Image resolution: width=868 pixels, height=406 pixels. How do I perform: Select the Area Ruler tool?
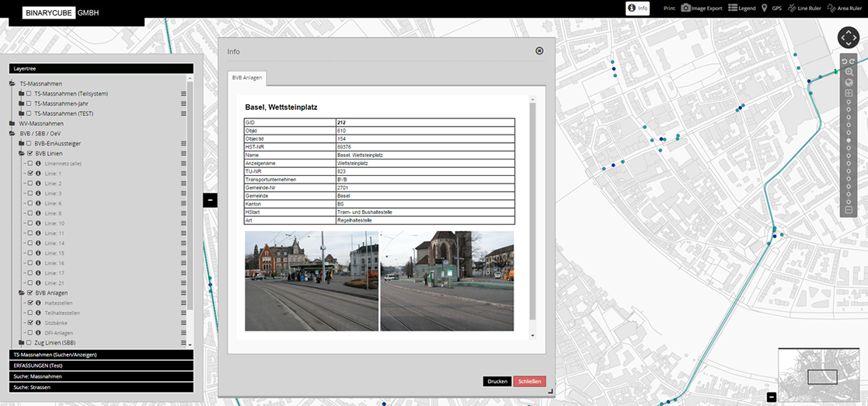tap(844, 9)
